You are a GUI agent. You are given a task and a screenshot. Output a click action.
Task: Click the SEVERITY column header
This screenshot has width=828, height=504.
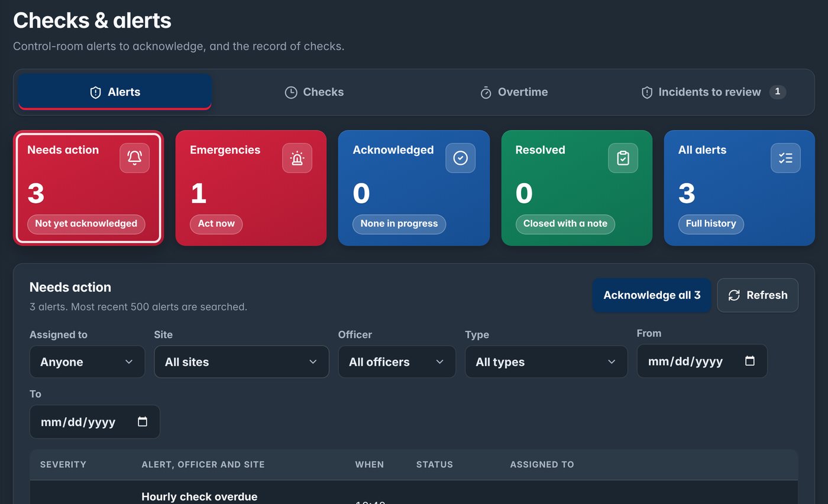click(x=63, y=464)
